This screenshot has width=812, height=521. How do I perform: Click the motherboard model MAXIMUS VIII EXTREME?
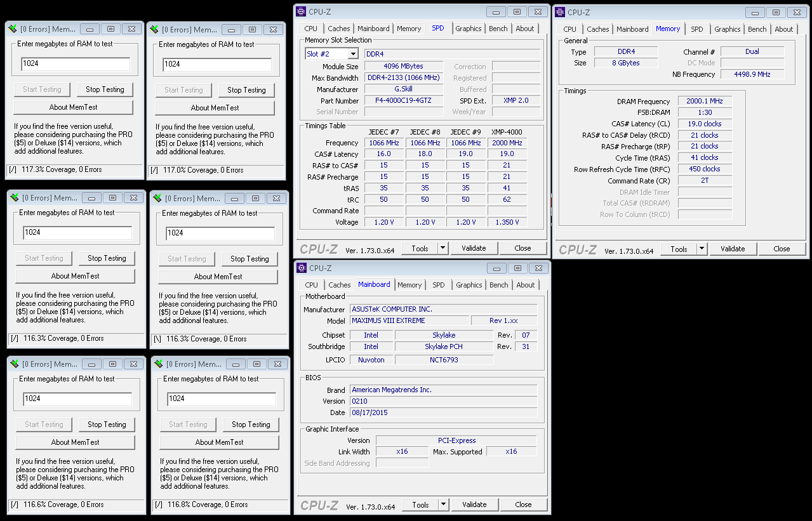click(410, 321)
